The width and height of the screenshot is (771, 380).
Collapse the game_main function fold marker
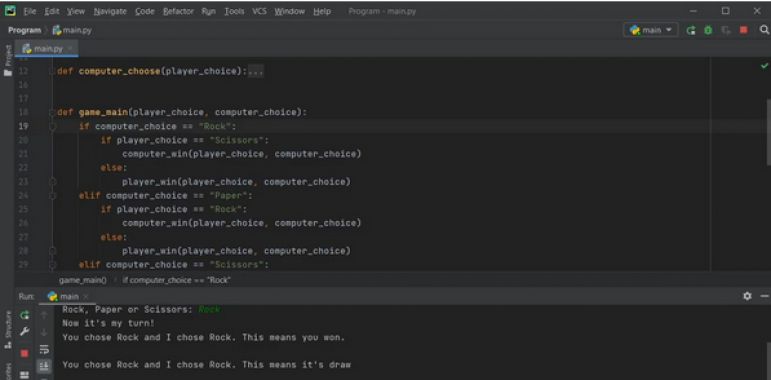click(x=52, y=113)
